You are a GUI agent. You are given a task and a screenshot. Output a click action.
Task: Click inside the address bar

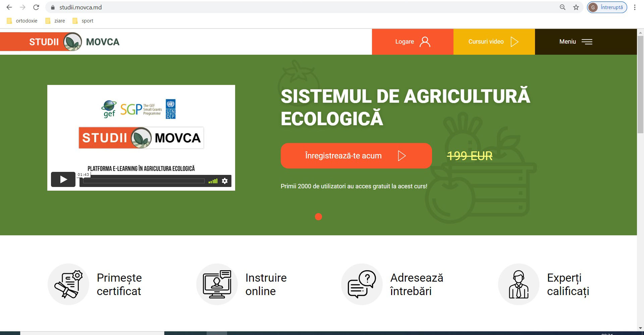(x=134, y=7)
